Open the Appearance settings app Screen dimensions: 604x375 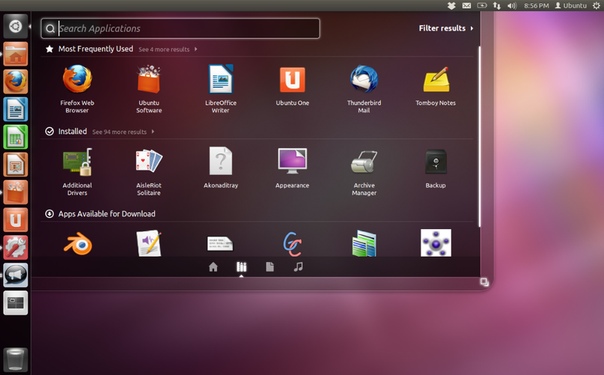click(x=292, y=168)
